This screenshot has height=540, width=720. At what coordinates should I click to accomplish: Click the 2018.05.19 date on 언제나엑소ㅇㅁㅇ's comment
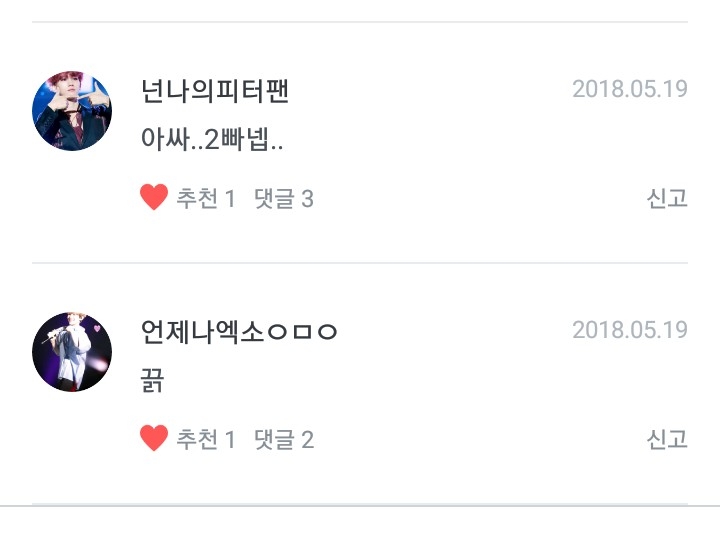coord(630,329)
